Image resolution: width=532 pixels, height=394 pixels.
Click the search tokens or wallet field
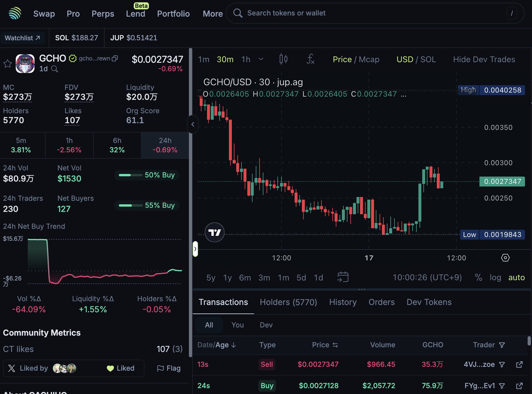[x=375, y=13]
